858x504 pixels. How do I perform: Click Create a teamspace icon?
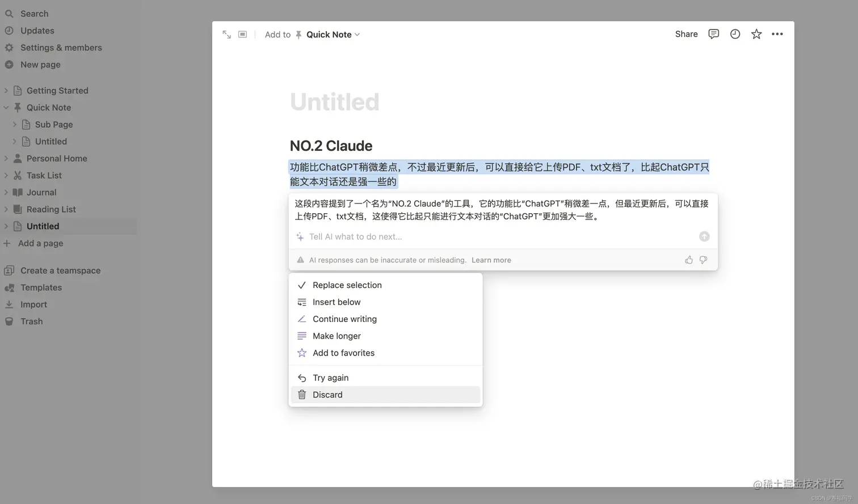[x=9, y=271]
